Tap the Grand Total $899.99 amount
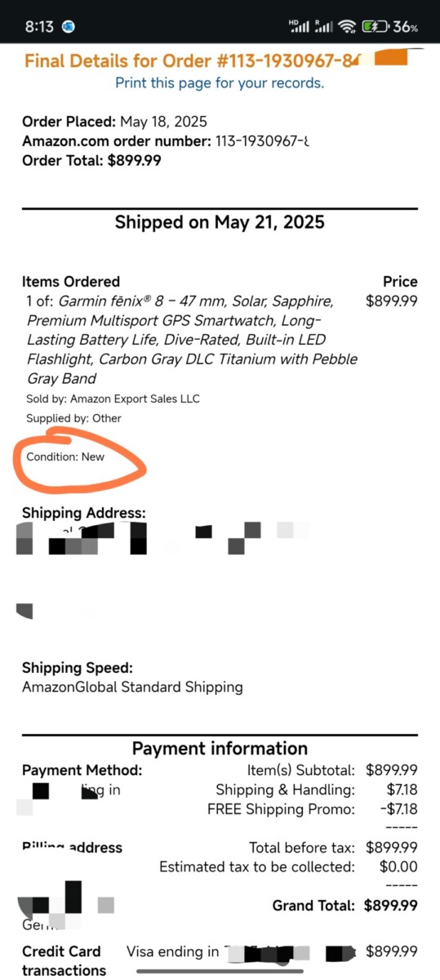The width and height of the screenshot is (440, 980). [391, 905]
